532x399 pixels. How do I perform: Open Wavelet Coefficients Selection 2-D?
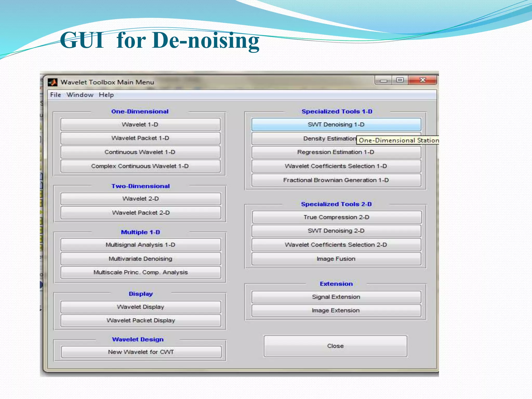click(336, 245)
